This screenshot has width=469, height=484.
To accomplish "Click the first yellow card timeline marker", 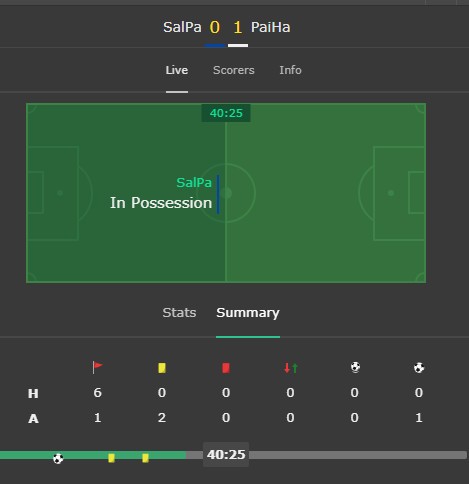I will pos(111,458).
